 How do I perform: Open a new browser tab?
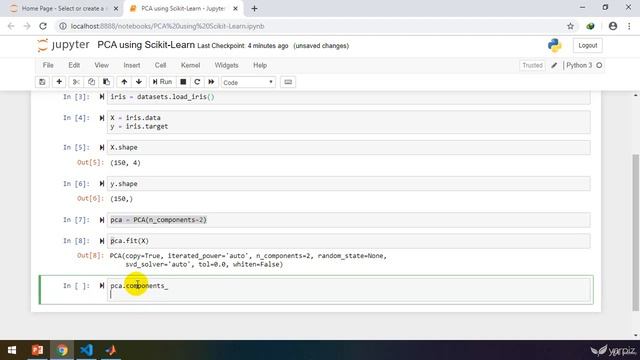pyautogui.click(x=254, y=9)
